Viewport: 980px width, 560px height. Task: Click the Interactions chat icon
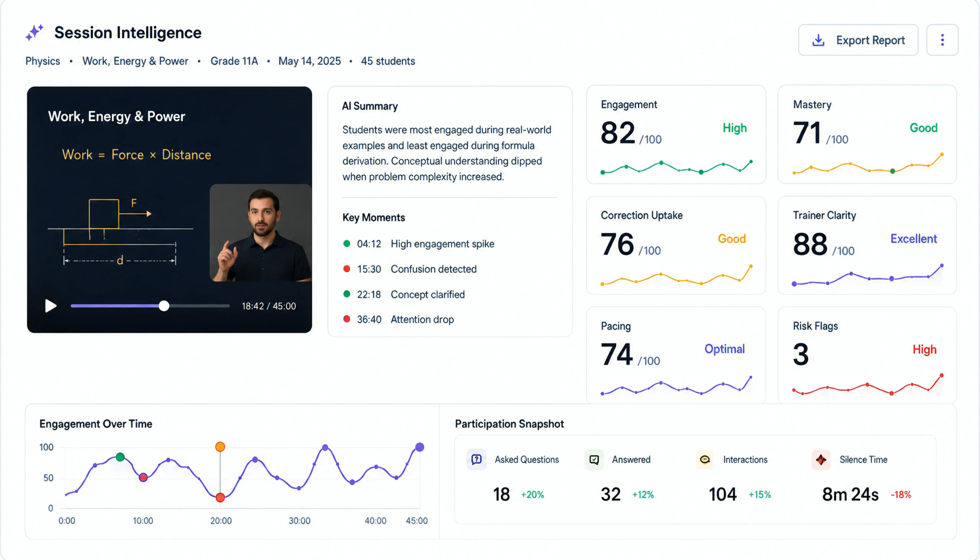pos(705,459)
